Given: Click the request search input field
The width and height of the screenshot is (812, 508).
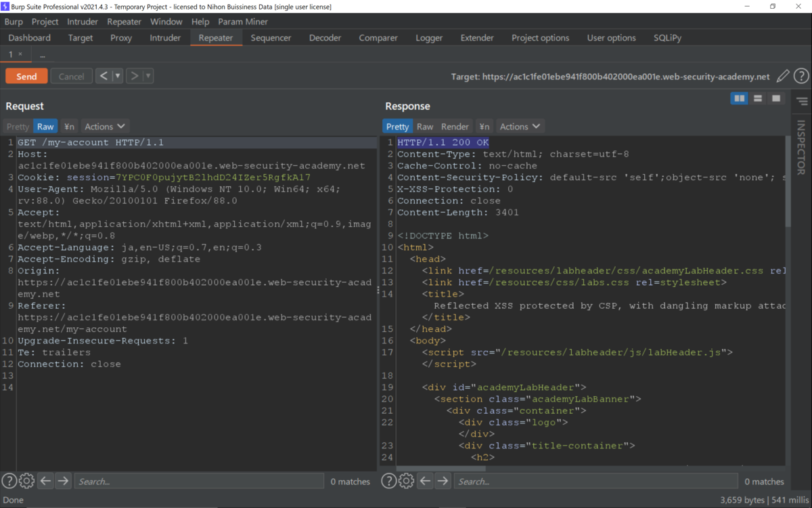Looking at the screenshot, I should pos(199,481).
